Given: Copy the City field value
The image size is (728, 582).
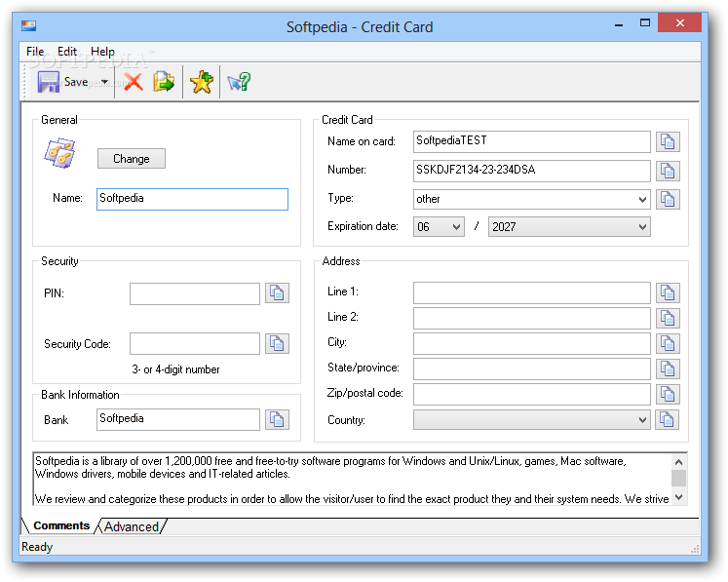Looking at the screenshot, I should point(668,344).
